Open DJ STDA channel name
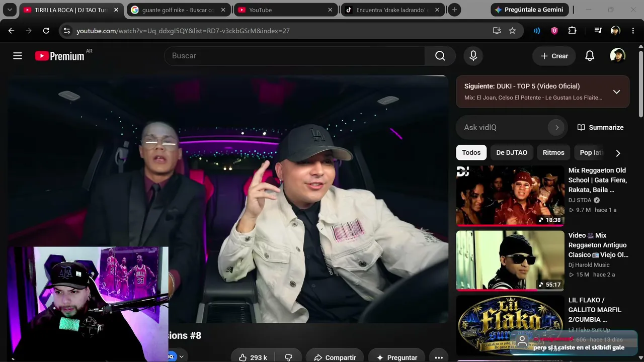Screen dimensions: 644x362 click(x=580, y=200)
